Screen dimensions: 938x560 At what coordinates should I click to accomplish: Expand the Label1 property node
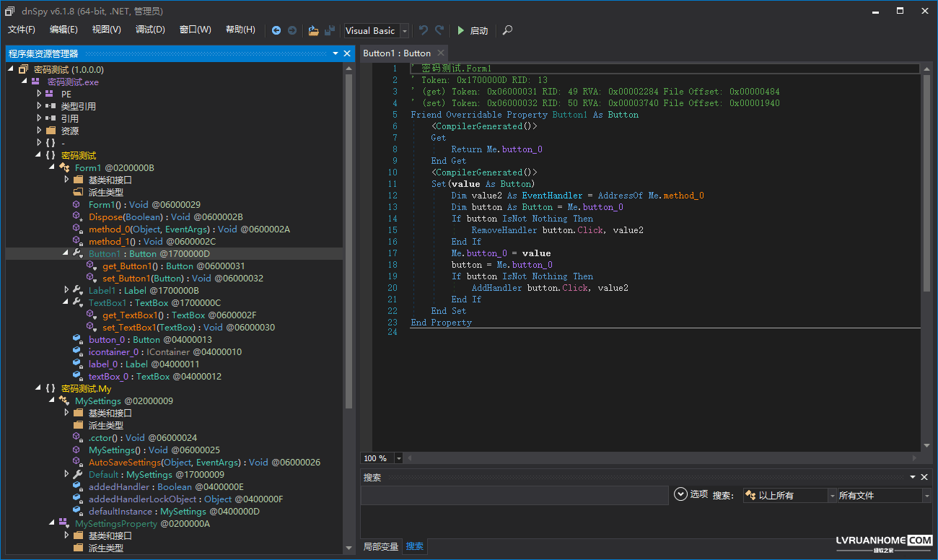click(66, 290)
